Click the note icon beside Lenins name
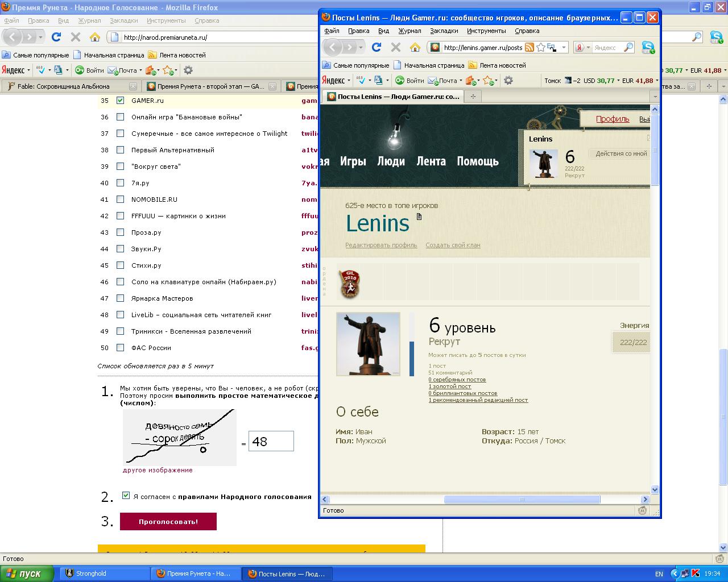Screen dimensions: 728x582 click(x=420, y=217)
